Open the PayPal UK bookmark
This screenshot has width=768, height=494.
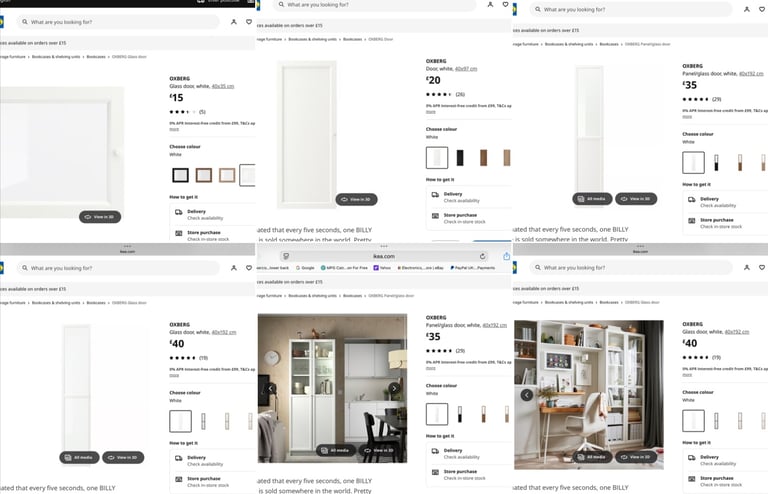(472, 268)
